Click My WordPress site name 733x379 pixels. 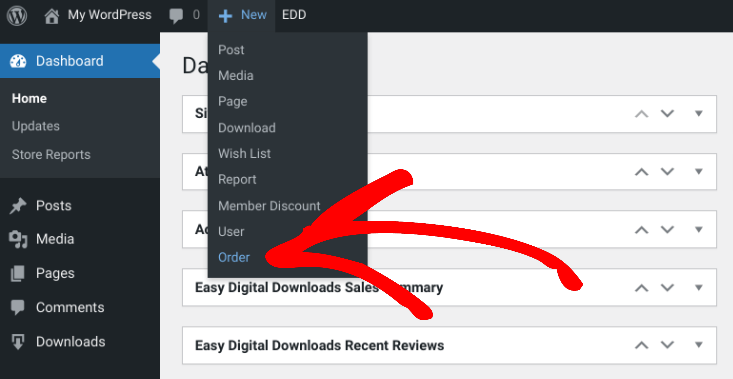click(x=109, y=15)
